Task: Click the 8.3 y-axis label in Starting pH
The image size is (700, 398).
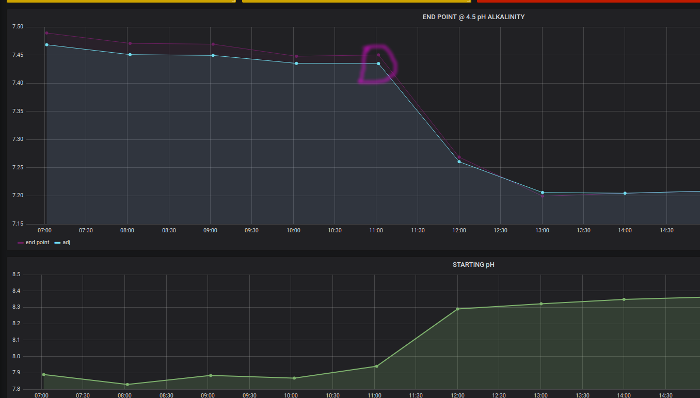Action: [16, 307]
